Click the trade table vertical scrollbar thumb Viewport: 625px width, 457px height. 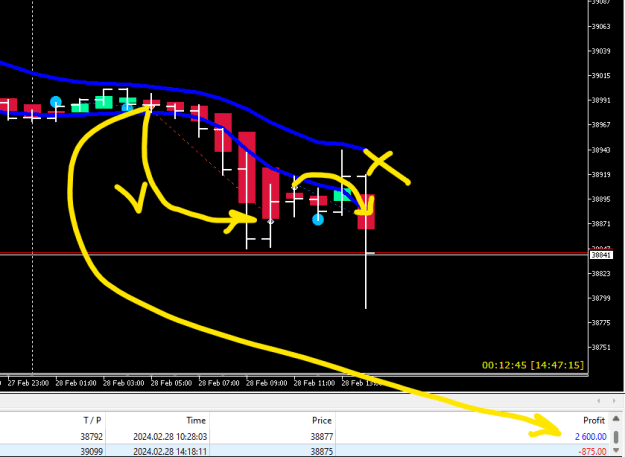(x=616, y=436)
